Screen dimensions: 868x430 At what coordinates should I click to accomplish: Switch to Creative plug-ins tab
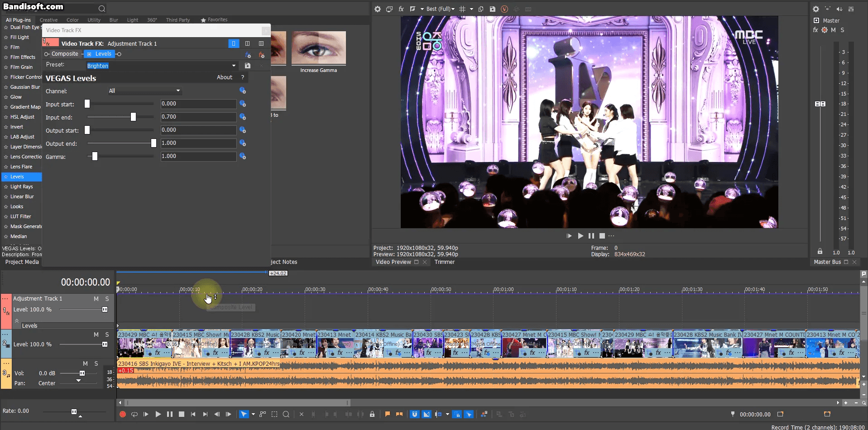pos(48,20)
